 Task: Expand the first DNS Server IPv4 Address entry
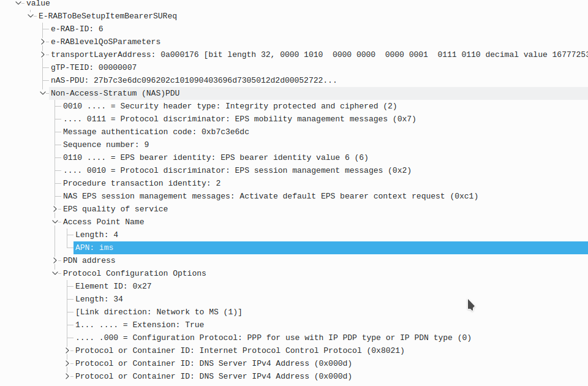click(67, 363)
